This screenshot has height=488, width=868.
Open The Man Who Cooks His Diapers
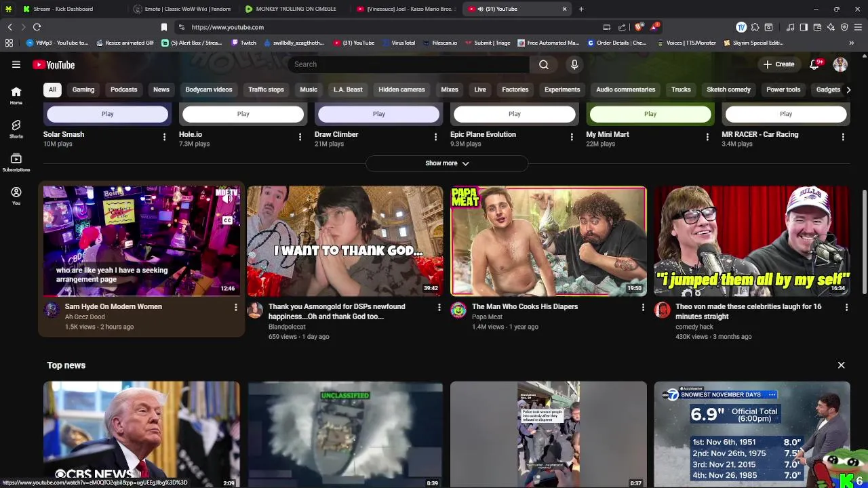pyautogui.click(x=525, y=306)
